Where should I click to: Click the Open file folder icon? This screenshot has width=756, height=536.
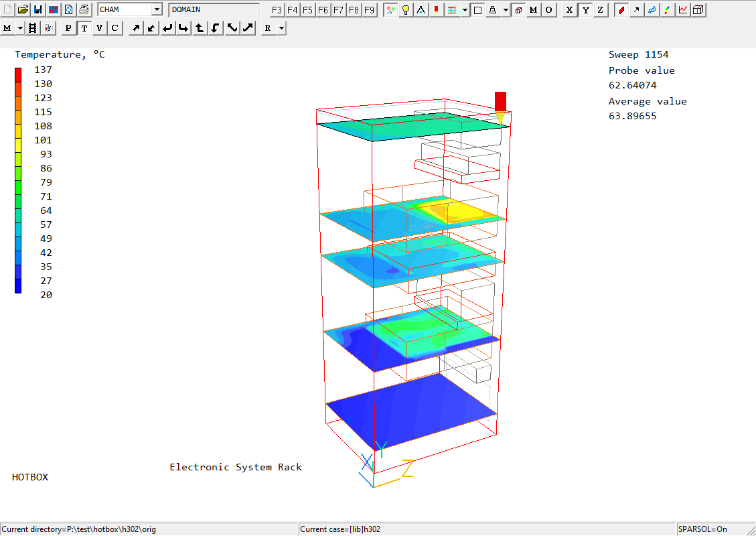(23, 9)
